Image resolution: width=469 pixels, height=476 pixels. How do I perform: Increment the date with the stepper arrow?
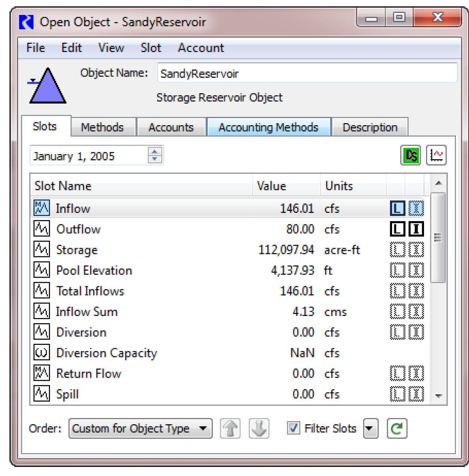click(155, 151)
